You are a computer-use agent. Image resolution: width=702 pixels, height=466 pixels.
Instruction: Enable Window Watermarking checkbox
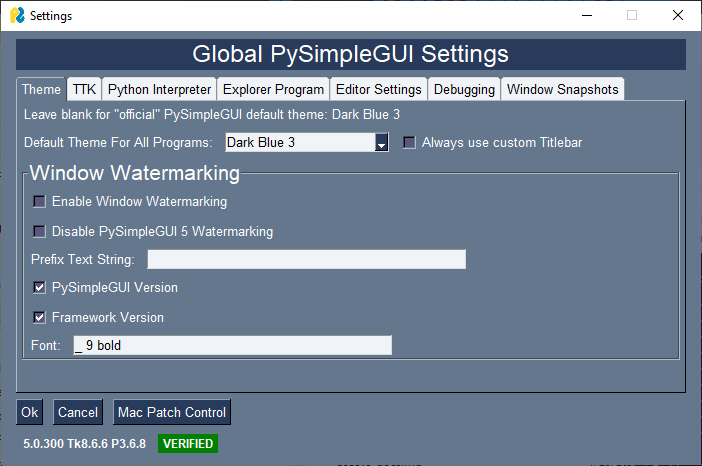[40, 202]
